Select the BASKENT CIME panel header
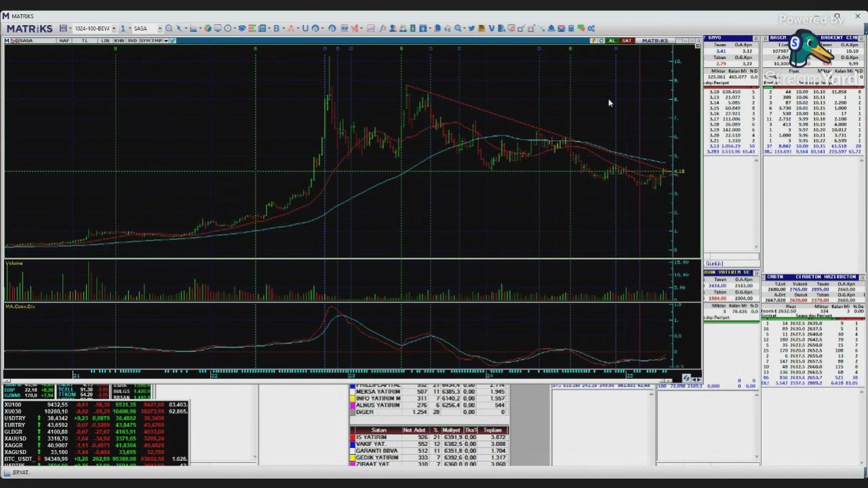Image resolution: width=868 pixels, height=488 pixels. coord(814,37)
